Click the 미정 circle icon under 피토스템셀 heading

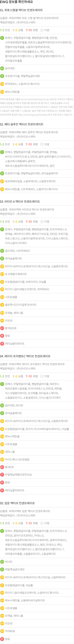(42, 30)
